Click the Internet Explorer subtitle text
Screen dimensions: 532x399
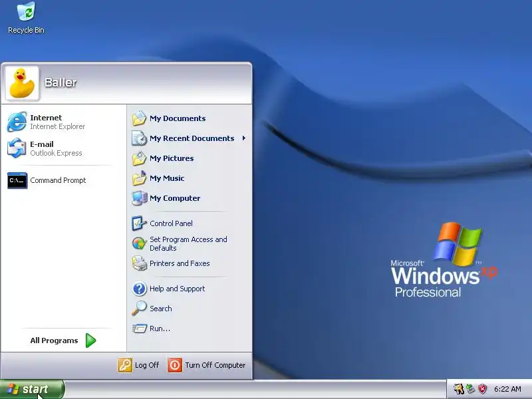tap(58, 126)
